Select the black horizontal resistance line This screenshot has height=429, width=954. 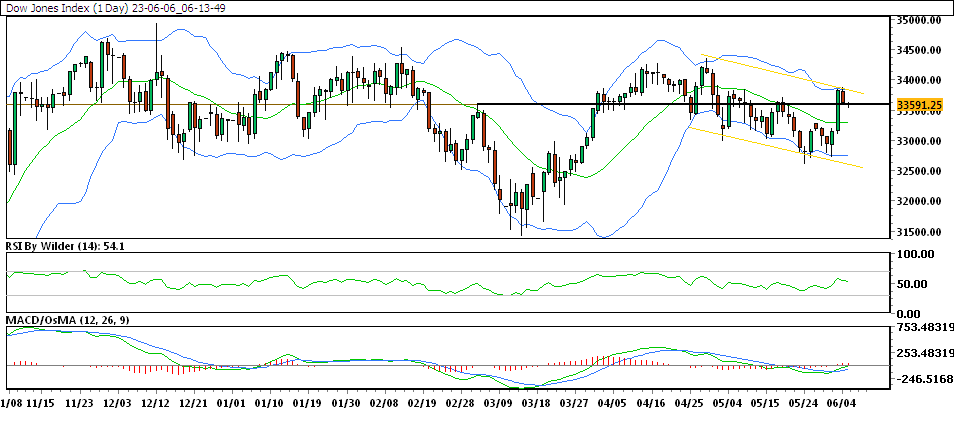[684, 104]
